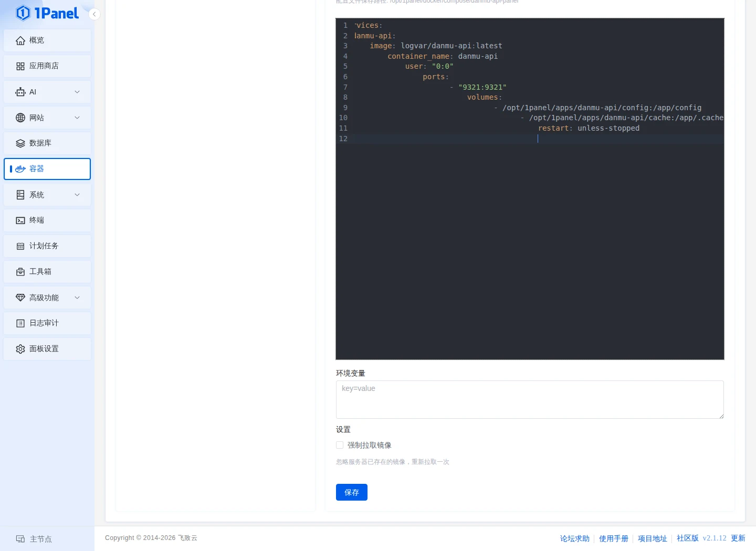The width and height of the screenshot is (756, 551).
Task: Open the 工具箱 menu item
Action: (47, 272)
